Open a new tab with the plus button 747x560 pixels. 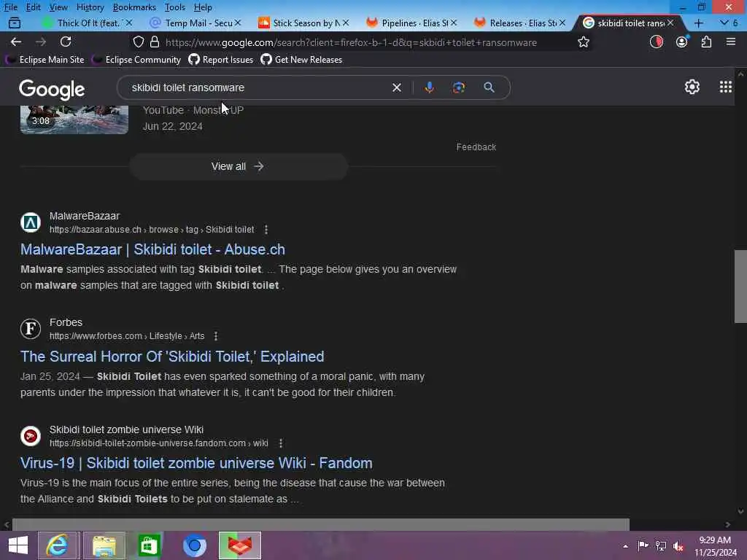698,23
